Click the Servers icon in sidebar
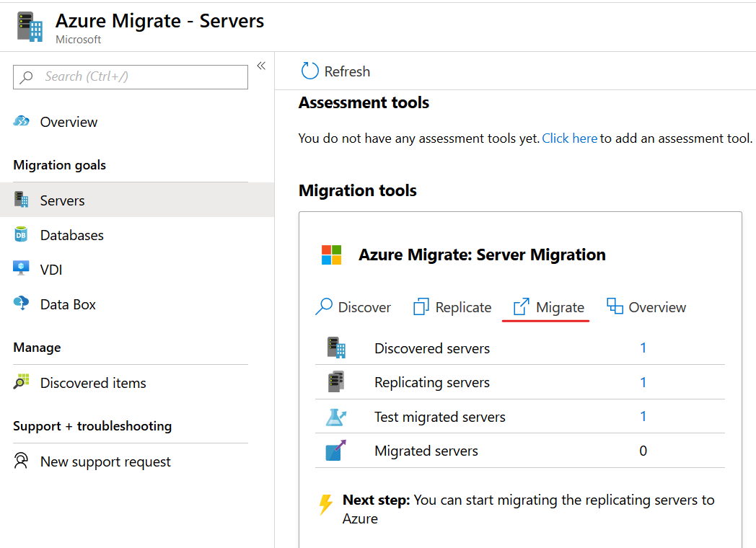The image size is (756, 548). tap(21, 200)
